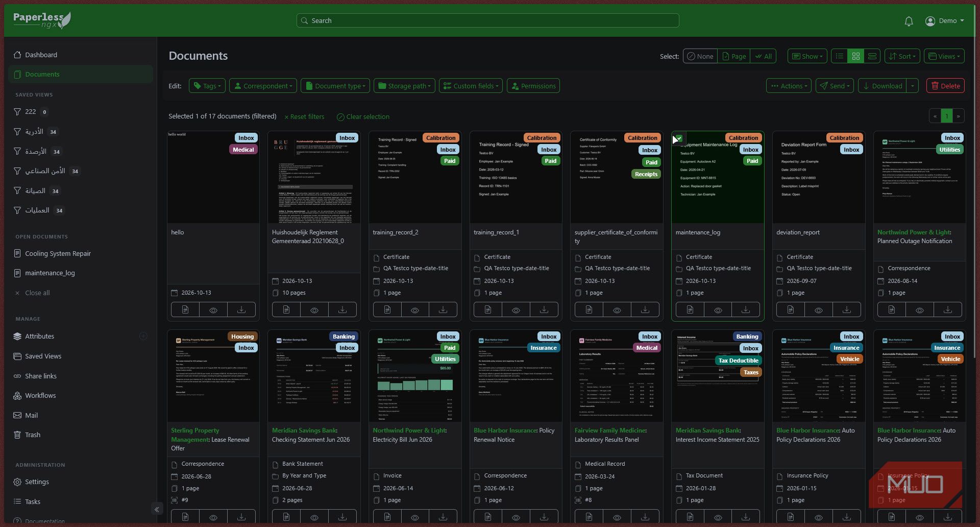
Task: Go to the next page arrow in pagination
Action: point(958,116)
